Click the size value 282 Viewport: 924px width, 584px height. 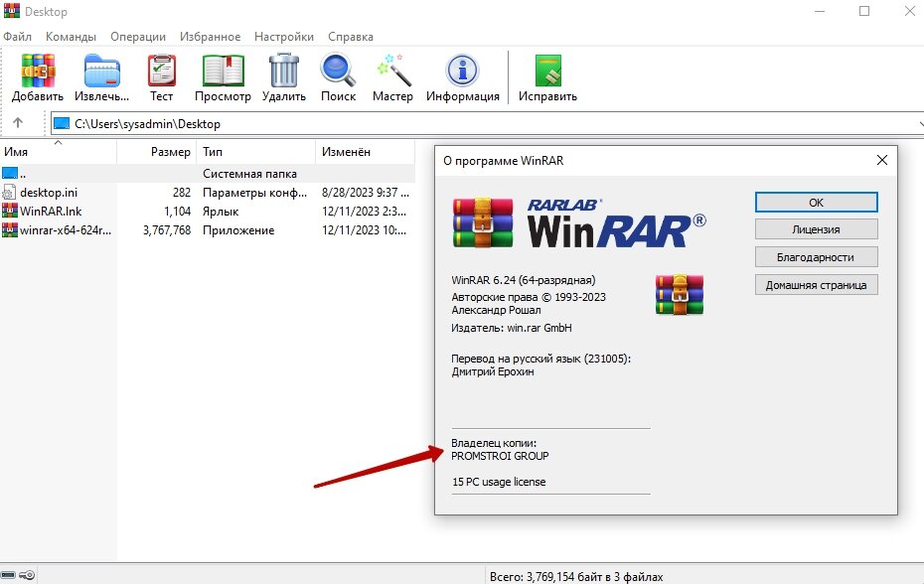click(x=182, y=192)
